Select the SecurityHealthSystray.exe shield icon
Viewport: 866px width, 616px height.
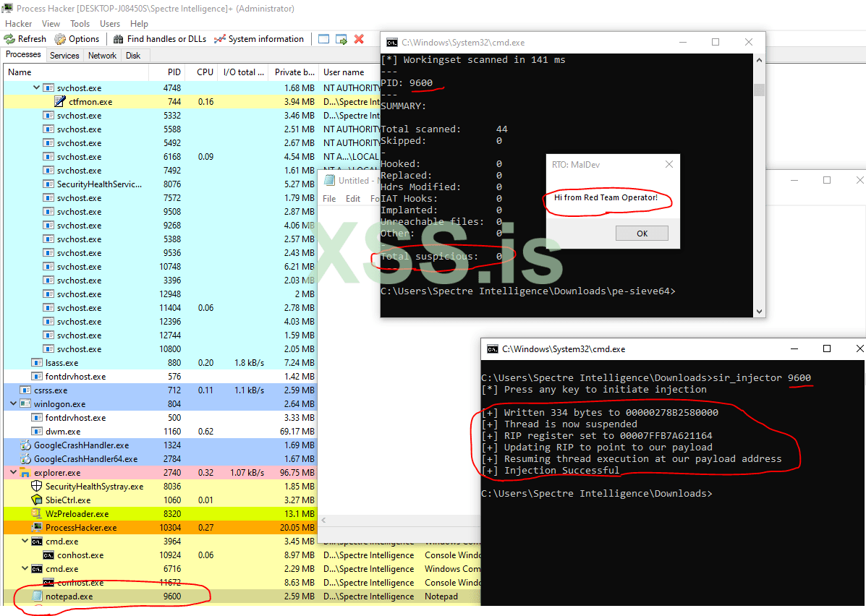(37, 487)
